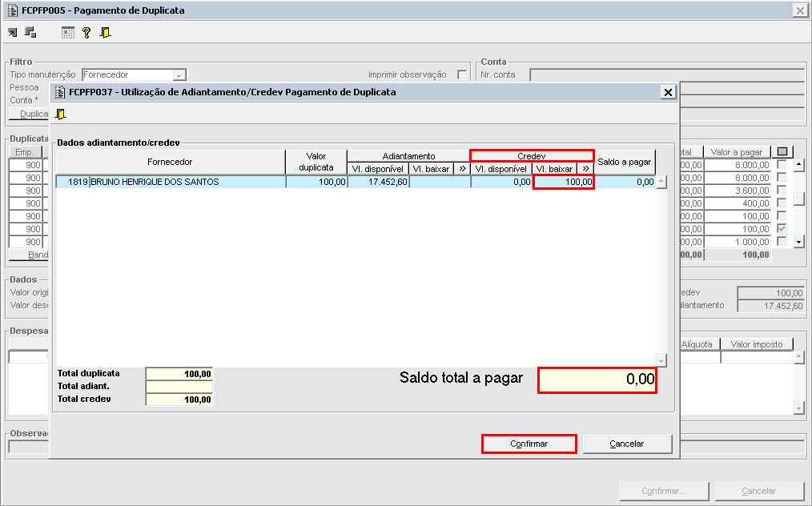
Task: Click the Fornecedor column header
Action: pyautogui.click(x=171, y=162)
